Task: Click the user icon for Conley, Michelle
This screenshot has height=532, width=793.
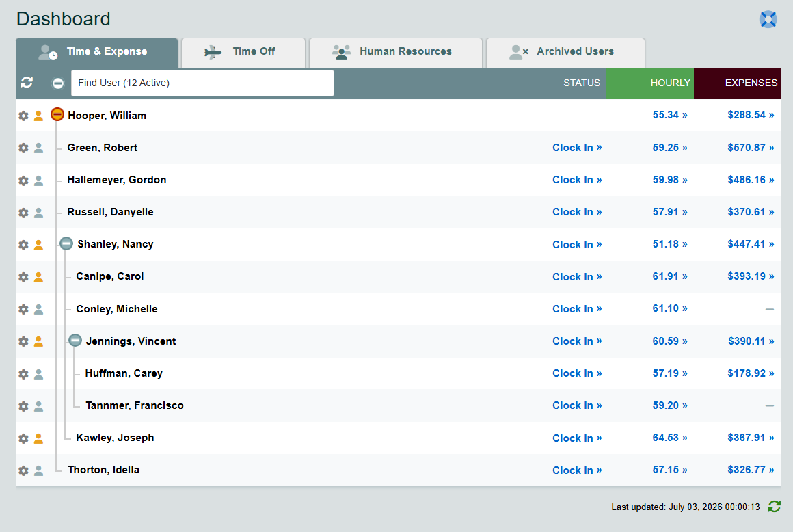Action: [x=38, y=310]
